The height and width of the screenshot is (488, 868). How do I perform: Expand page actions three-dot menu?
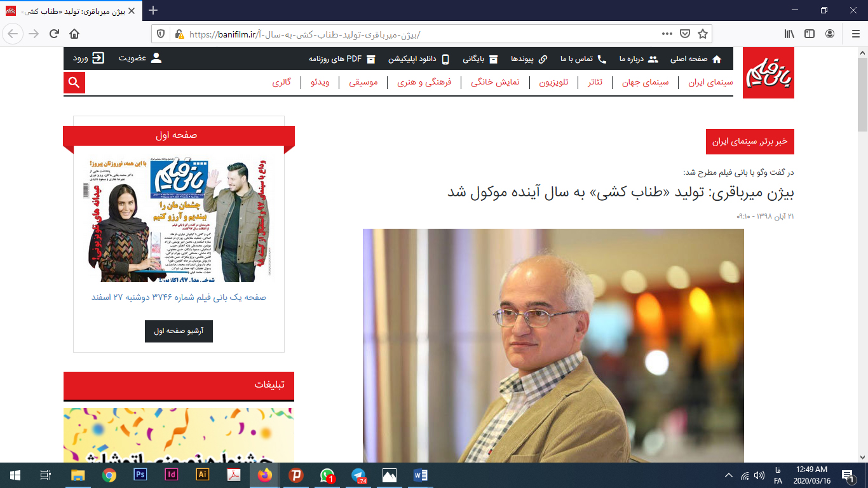[x=667, y=34]
